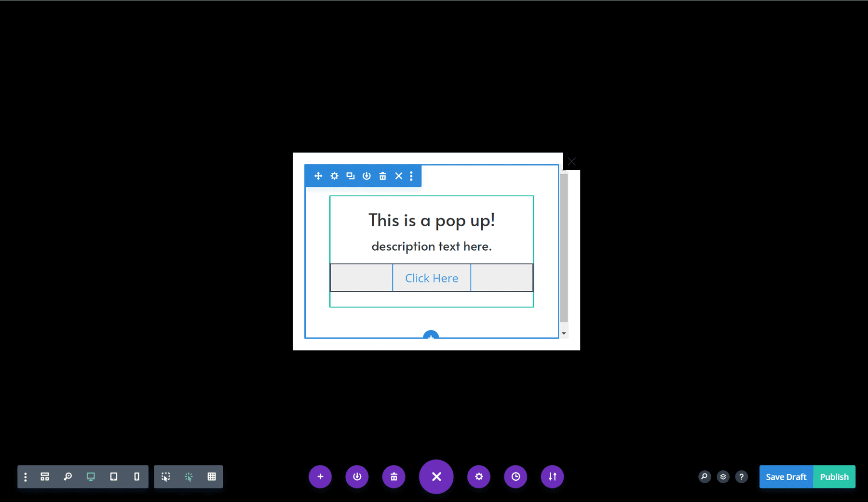This screenshot has height=502, width=868.
Task: Expand the builder settings three-dot menu
Action: (x=25, y=476)
